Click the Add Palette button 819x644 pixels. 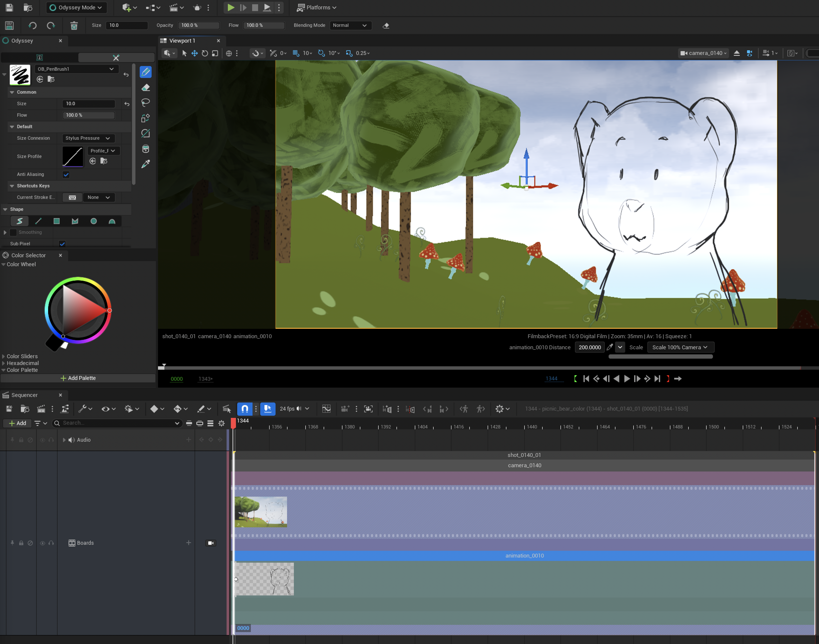tap(78, 378)
